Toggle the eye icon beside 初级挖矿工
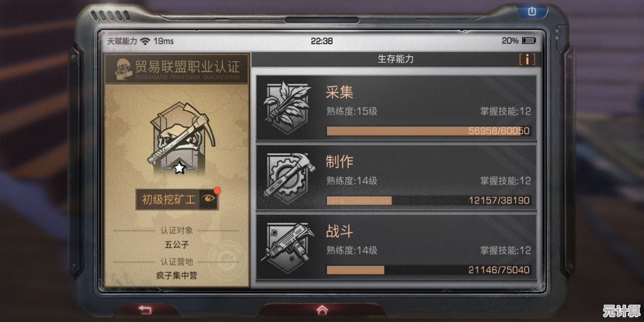Screen dimensions: 644x322 tap(209, 199)
